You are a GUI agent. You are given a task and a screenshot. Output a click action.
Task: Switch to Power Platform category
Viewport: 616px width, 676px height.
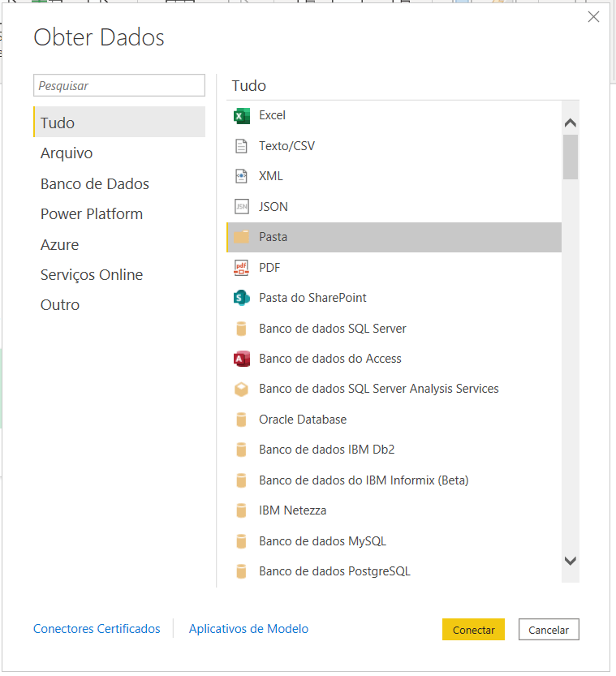pyautogui.click(x=119, y=214)
